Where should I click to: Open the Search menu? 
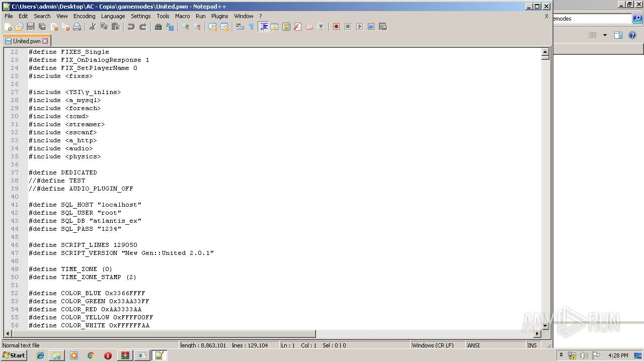[42, 16]
